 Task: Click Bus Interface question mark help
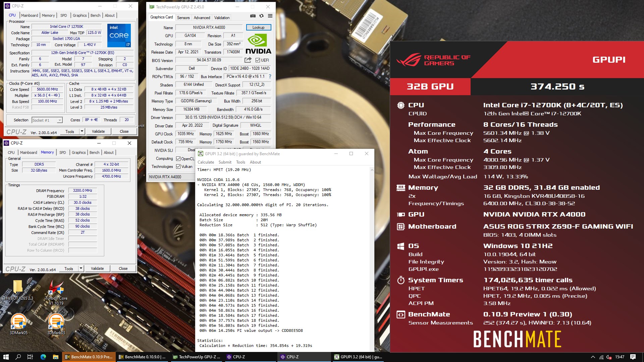tap(270, 76)
